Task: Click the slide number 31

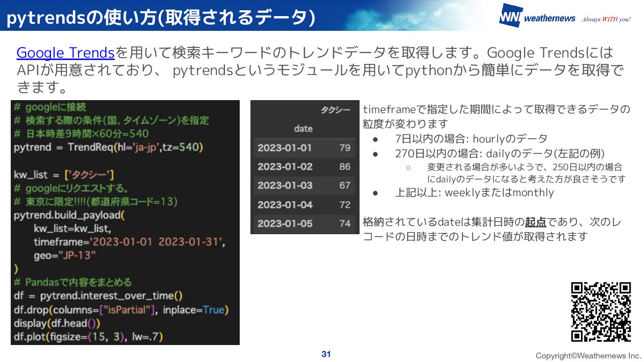Action: [326, 354]
